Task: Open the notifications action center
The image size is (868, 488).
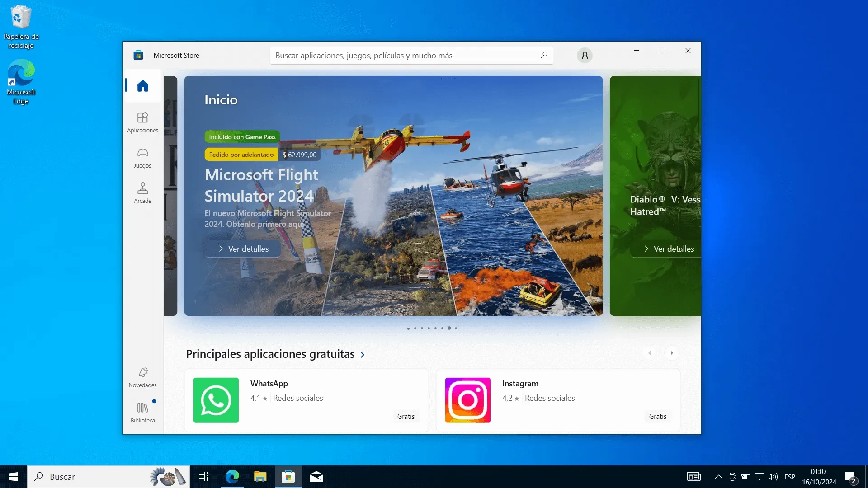Action: tap(850, 477)
